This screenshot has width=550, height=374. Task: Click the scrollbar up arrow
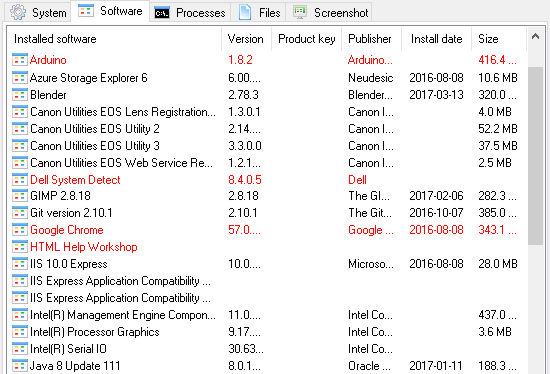tap(535, 36)
